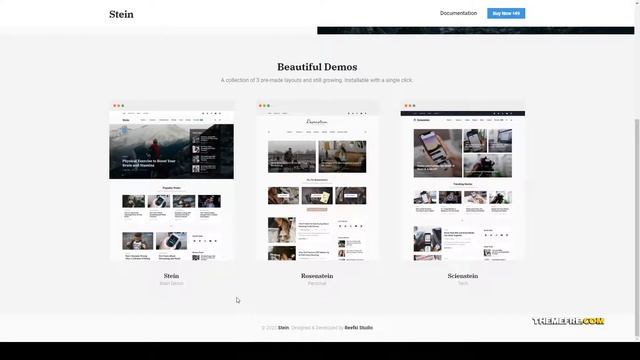Select the Stein demo title text
Screen dimensions: 640x360
(x=171, y=276)
